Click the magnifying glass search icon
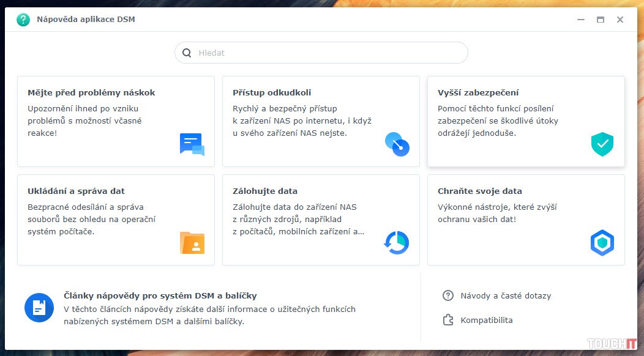Screen dimensions: 644x356 tap(187, 53)
